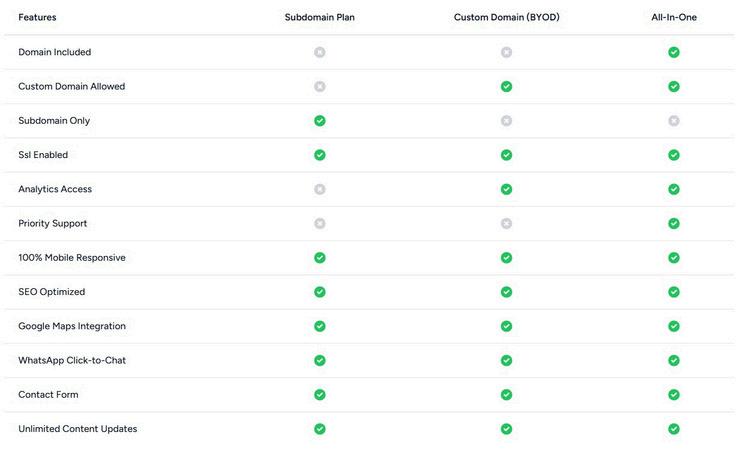Screen dimensions: 746x453
Task: Select the Subdomain Plan column header
Action: tap(320, 17)
